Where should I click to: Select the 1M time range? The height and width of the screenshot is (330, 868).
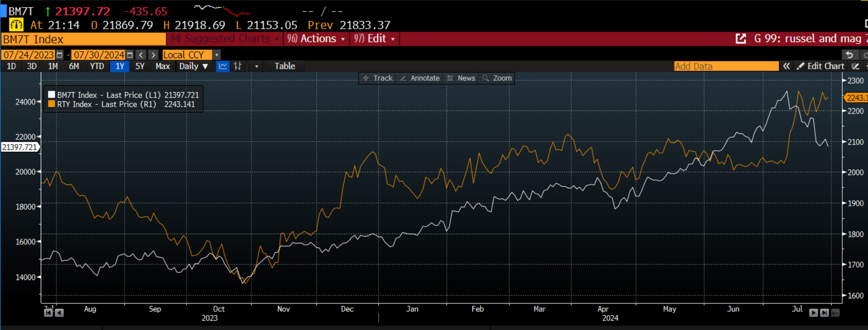point(53,66)
